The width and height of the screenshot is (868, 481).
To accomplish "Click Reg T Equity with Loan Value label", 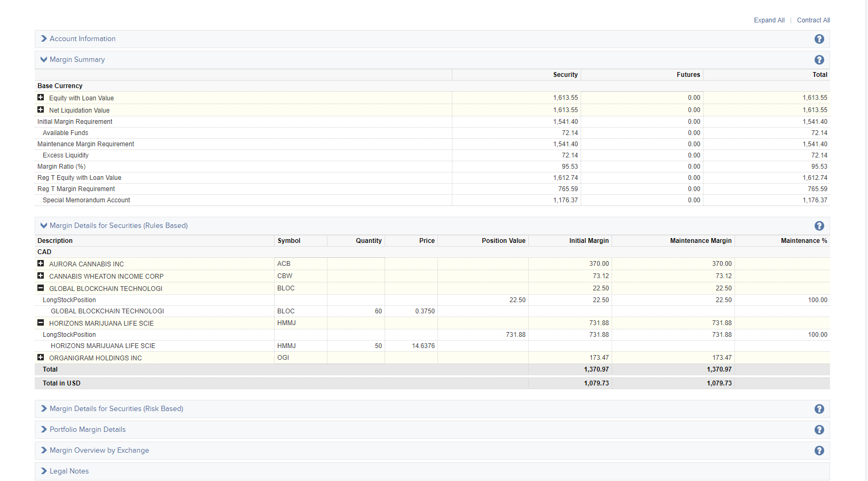I will click(79, 178).
